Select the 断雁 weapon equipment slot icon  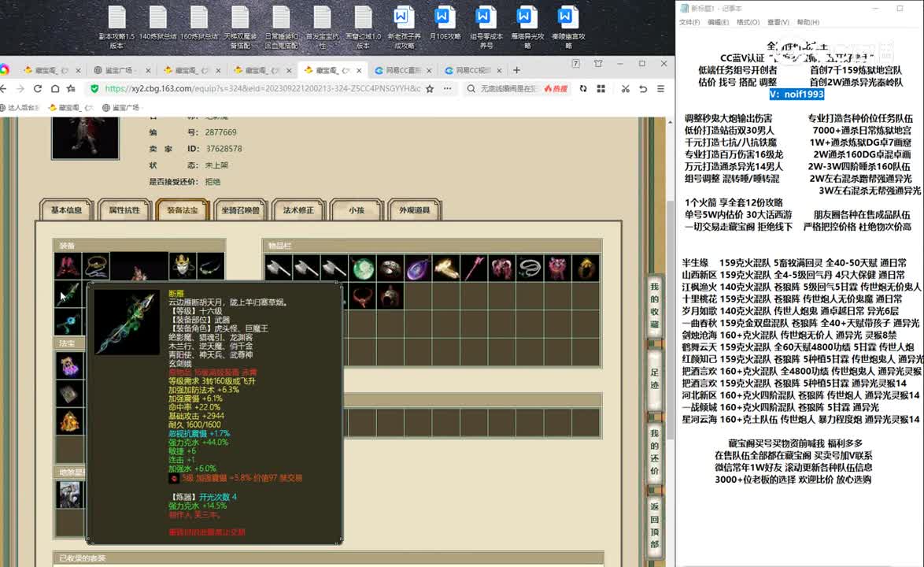(68, 294)
